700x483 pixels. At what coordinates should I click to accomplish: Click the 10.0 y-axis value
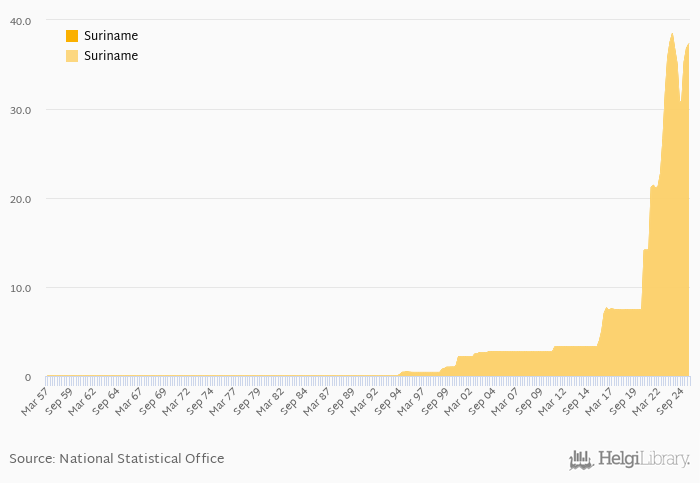click(x=20, y=288)
